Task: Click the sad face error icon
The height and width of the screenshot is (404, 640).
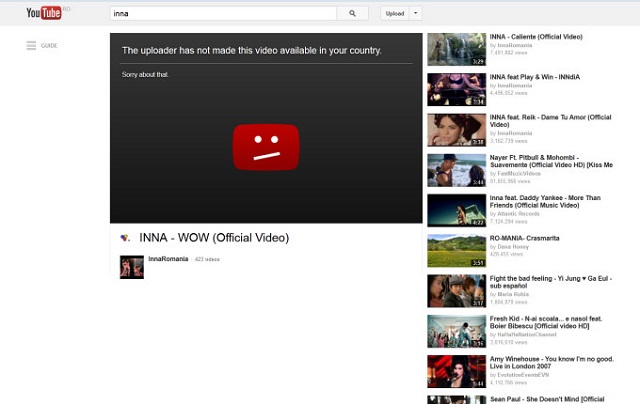Action: pos(266,147)
